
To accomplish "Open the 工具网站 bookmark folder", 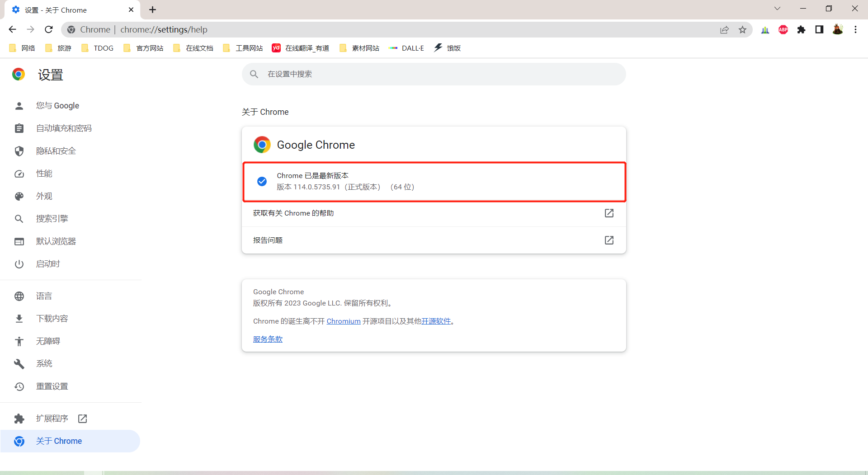I will pyautogui.click(x=243, y=48).
